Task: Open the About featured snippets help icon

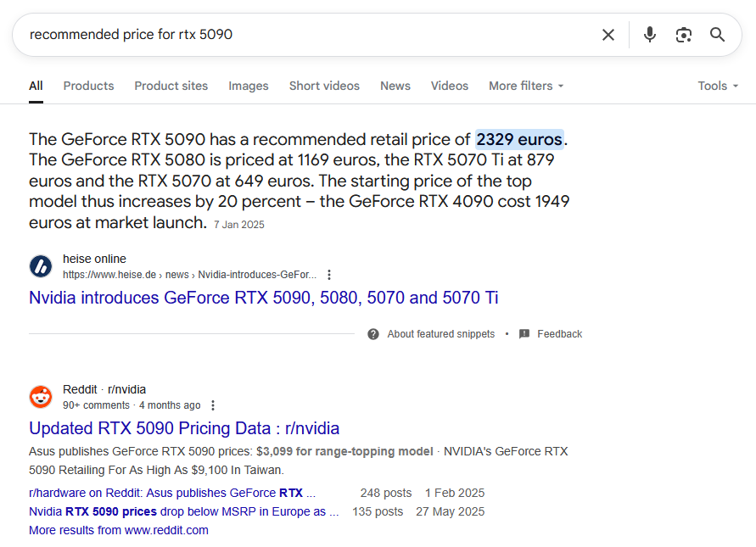Action: (x=373, y=334)
